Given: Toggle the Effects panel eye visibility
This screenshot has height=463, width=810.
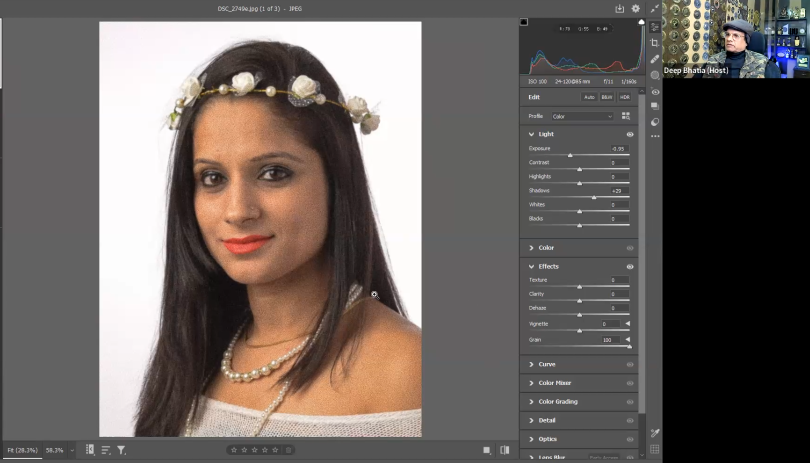Looking at the screenshot, I should (630, 267).
